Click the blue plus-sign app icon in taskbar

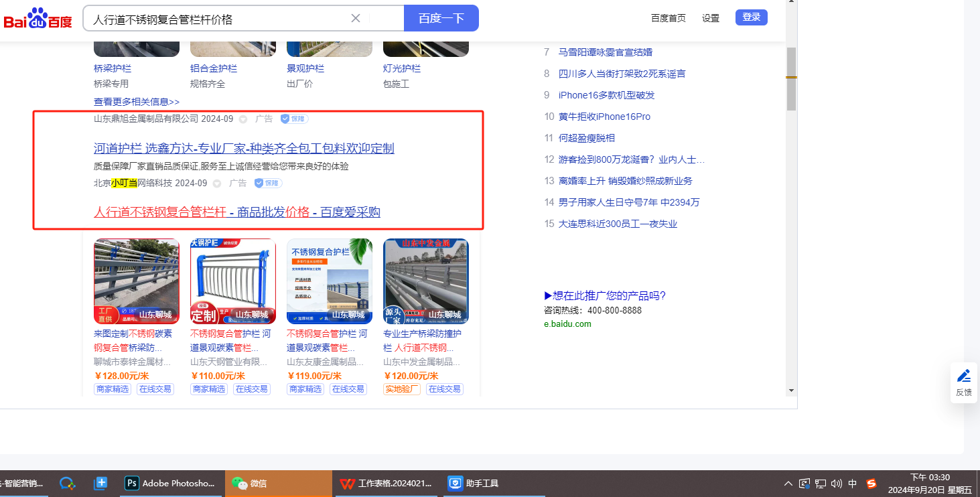point(101,483)
